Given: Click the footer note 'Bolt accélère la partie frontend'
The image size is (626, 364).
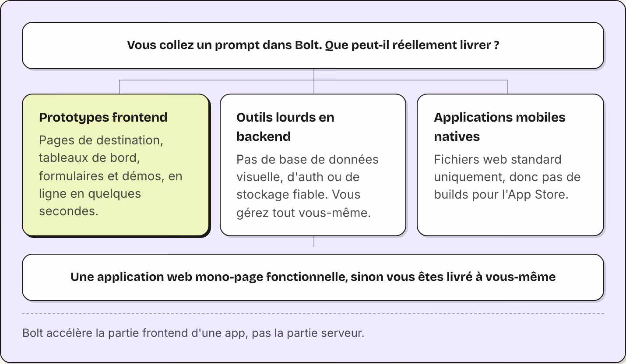Looking at the screenshot, I should coord(193,333).
